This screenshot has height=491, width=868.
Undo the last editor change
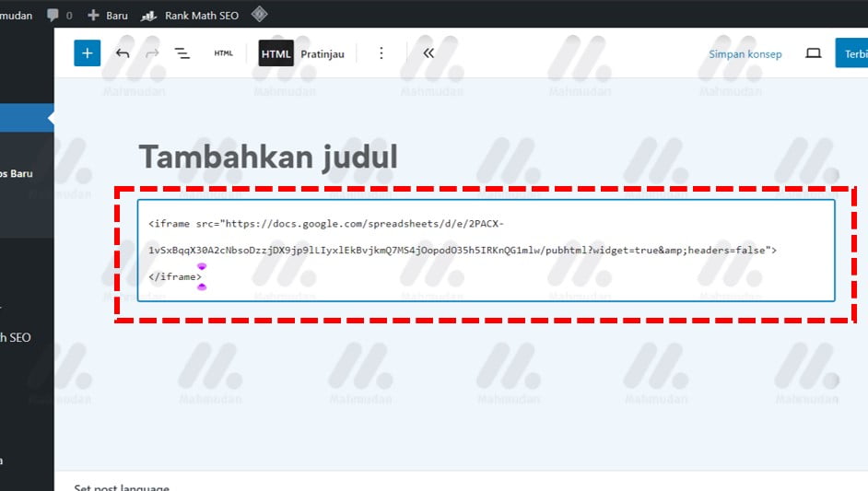coord(123,53)
